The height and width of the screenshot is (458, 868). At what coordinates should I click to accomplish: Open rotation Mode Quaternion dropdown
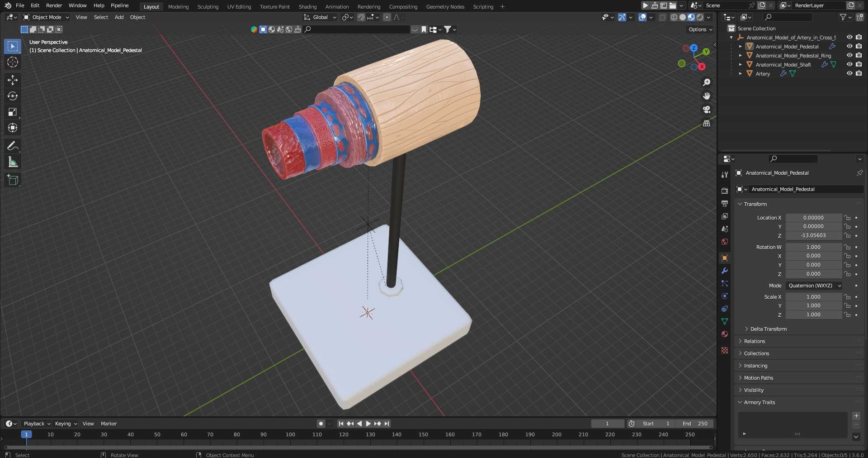814,286
